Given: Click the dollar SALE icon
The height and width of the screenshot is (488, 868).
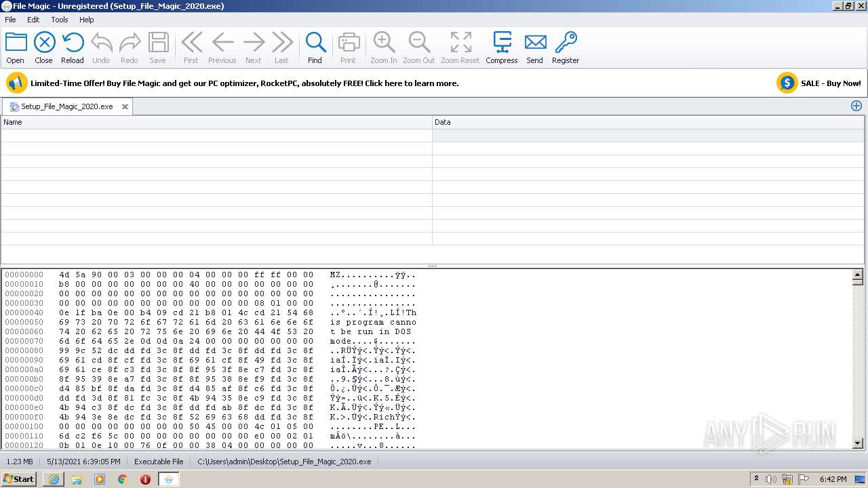Looking at the screenshot, I should [x=787, y=83].
